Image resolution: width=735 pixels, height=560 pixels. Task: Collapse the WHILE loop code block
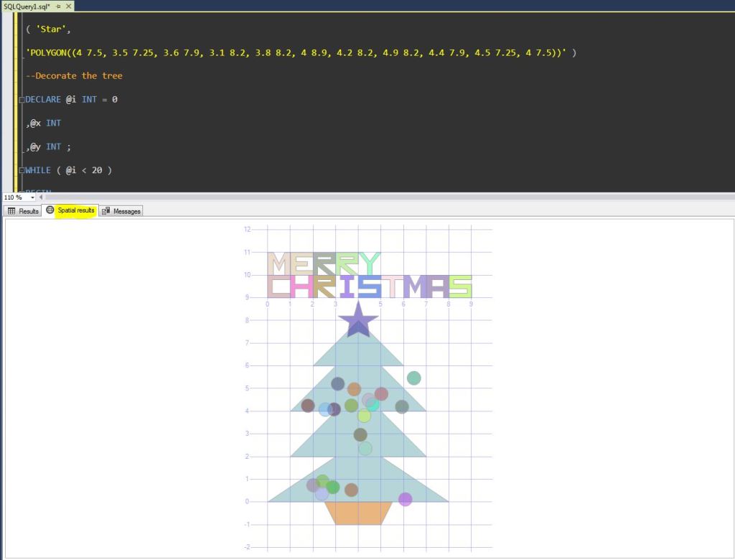22,171
